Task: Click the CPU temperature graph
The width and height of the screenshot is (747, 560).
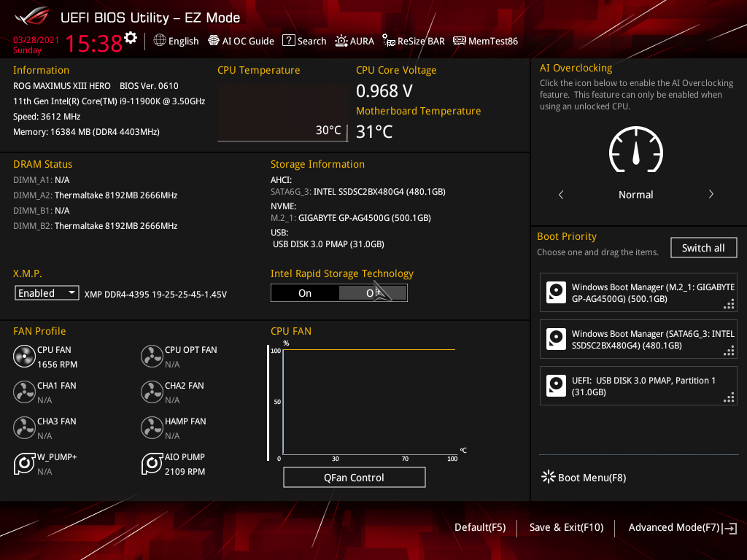Action: tap(282, 113)
